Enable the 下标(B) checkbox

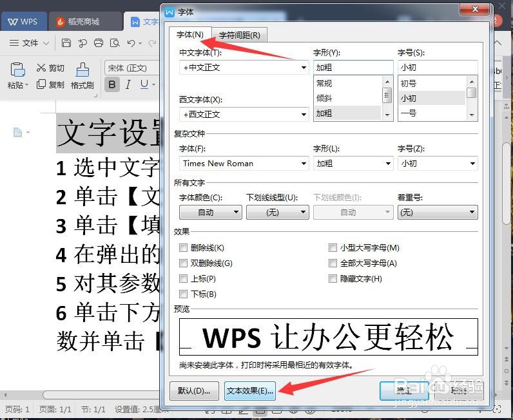183,294
